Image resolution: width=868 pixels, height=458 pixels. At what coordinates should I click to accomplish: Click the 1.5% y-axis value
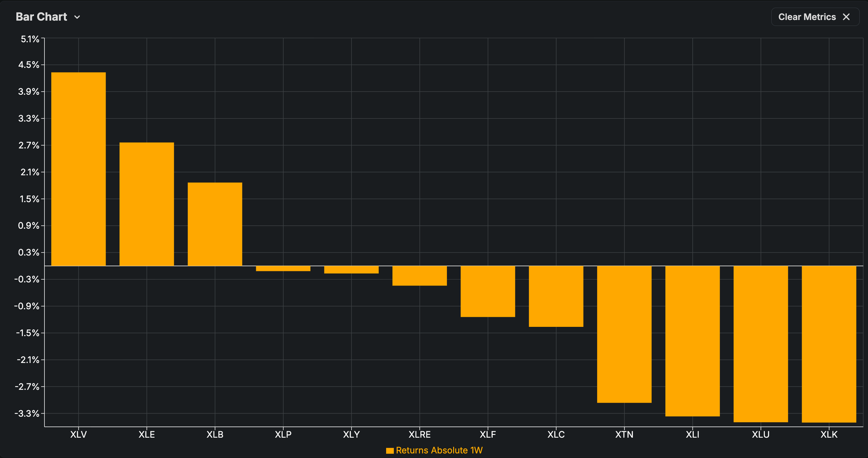coord(30,199)
